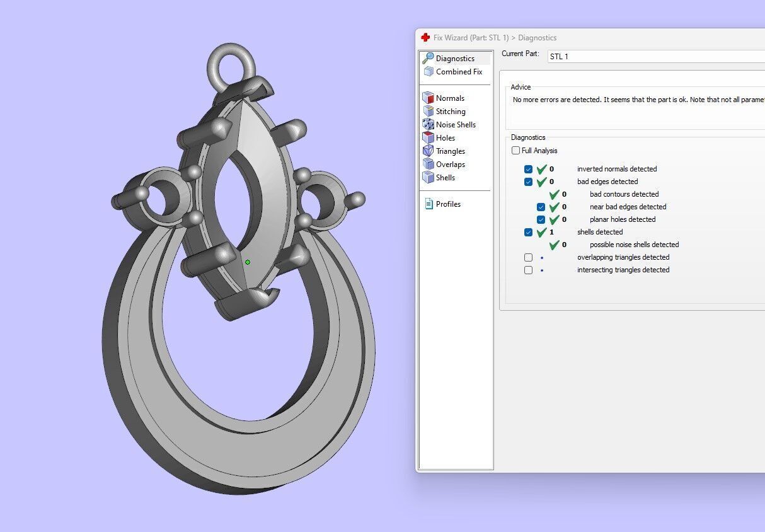Screen dimensions: 765x532
Task: Click the Combined Fix icon
Action: point(428,71)
